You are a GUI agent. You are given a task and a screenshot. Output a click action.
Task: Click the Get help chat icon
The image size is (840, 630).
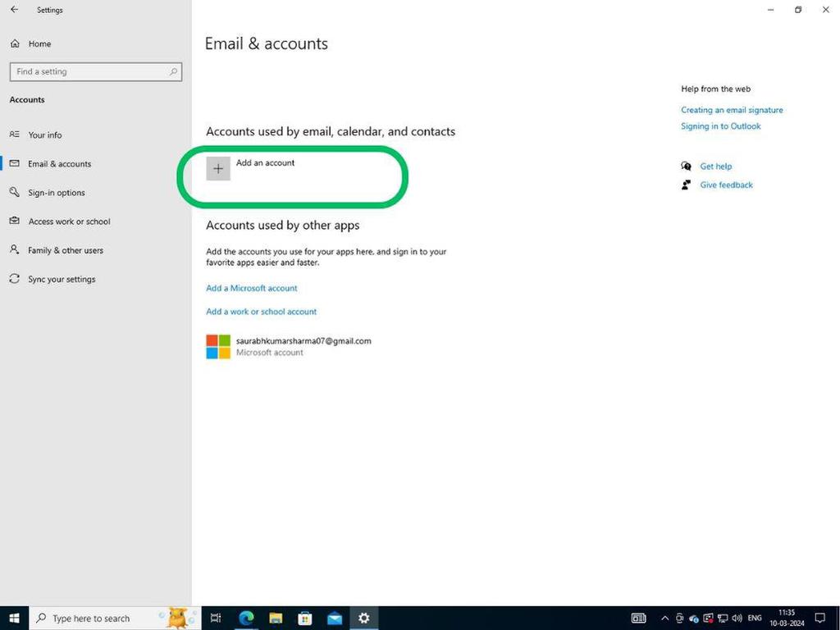point(686,166)
